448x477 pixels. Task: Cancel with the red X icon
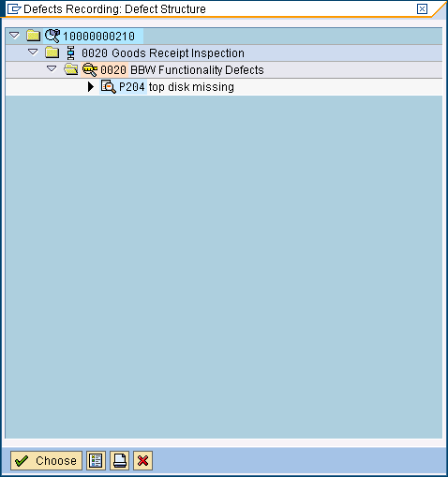point(142,460)
